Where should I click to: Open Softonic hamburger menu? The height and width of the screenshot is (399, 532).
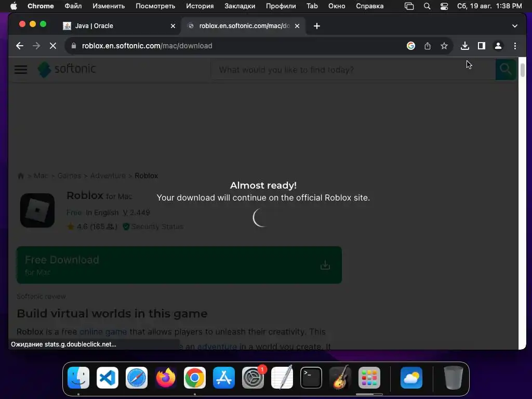click(21, 70)
